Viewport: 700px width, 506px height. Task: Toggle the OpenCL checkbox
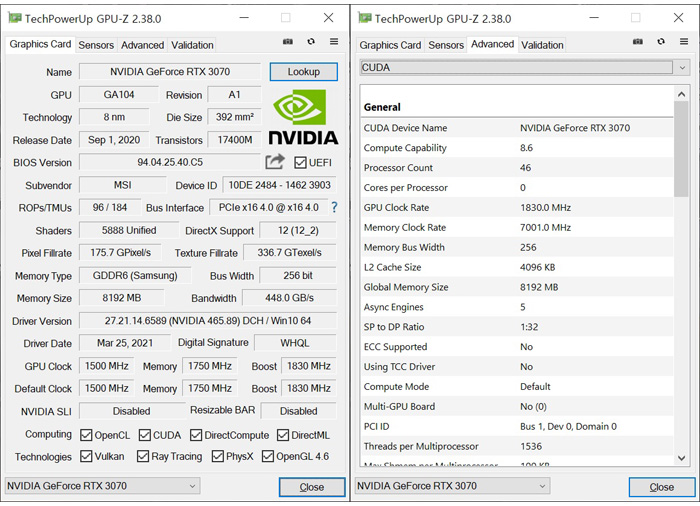[x=86, y=435]
